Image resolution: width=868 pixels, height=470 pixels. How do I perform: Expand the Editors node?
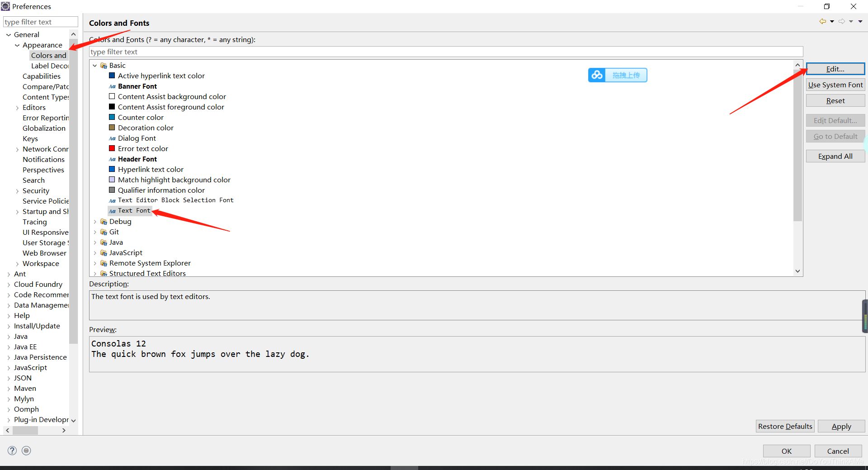click(17, 108)
